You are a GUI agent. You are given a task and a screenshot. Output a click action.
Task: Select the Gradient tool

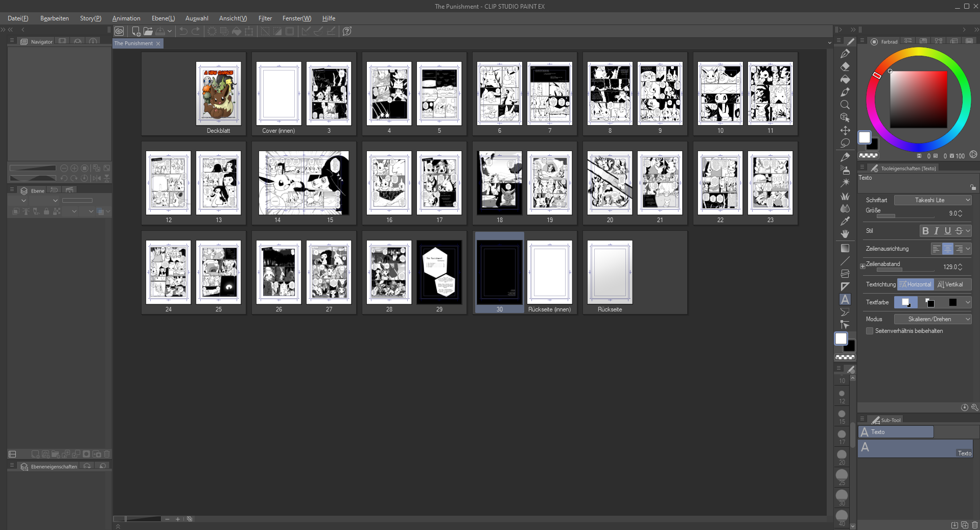coord(845,248)
